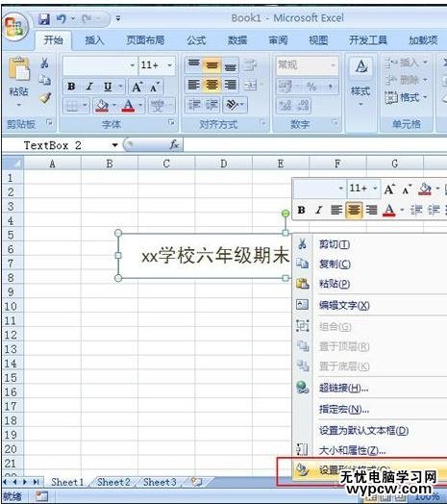The image size is (447, 504).
Task: Click row header 10
Action: (12, 306)
